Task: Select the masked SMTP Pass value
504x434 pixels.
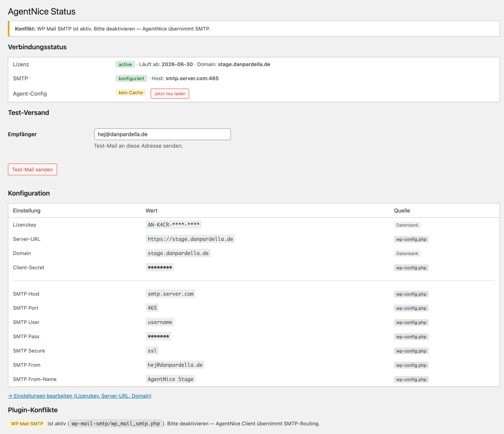Action: click(x=158, y=336)
